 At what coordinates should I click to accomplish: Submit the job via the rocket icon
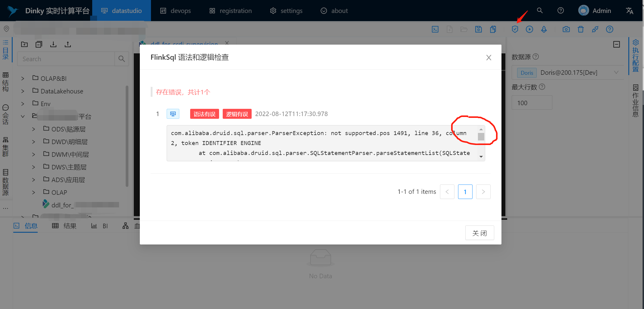(544, 29)
